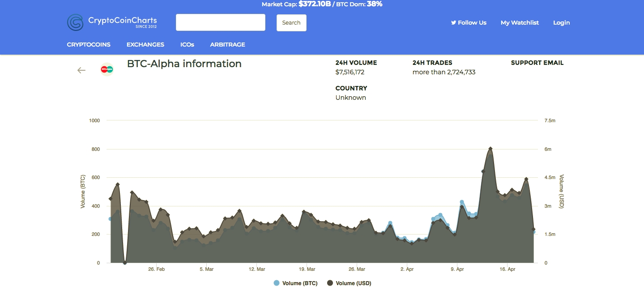Click the zero-volume data point near 21 Feb

[x=125, y=263]
